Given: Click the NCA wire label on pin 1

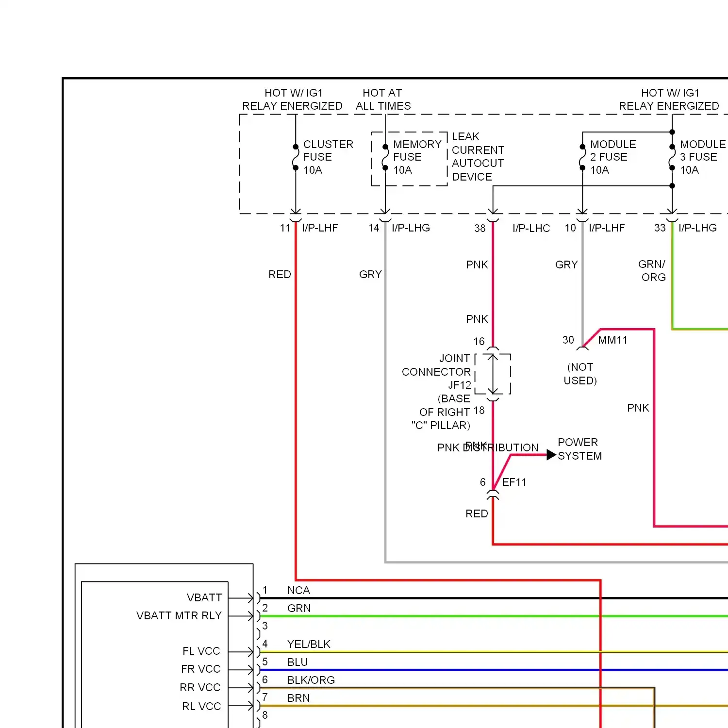Looking at the screenshot, I should point(298,591).
